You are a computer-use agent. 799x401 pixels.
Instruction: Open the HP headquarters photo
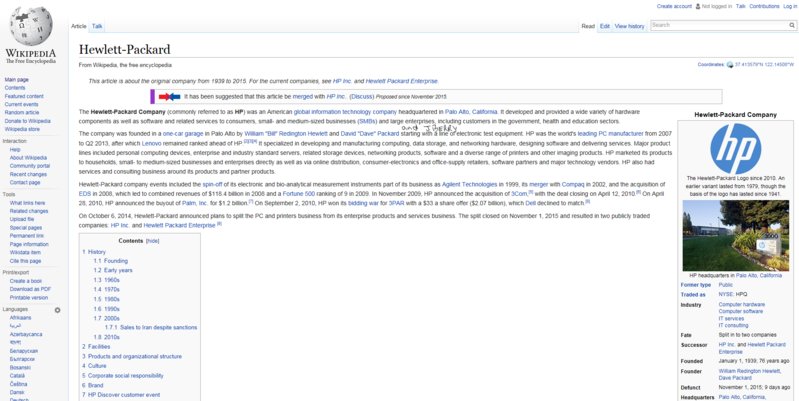[735, 235]
